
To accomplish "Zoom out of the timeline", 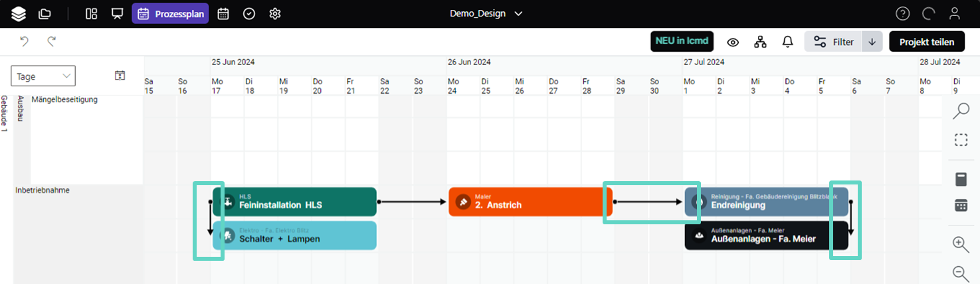I will tap(961, 272).
